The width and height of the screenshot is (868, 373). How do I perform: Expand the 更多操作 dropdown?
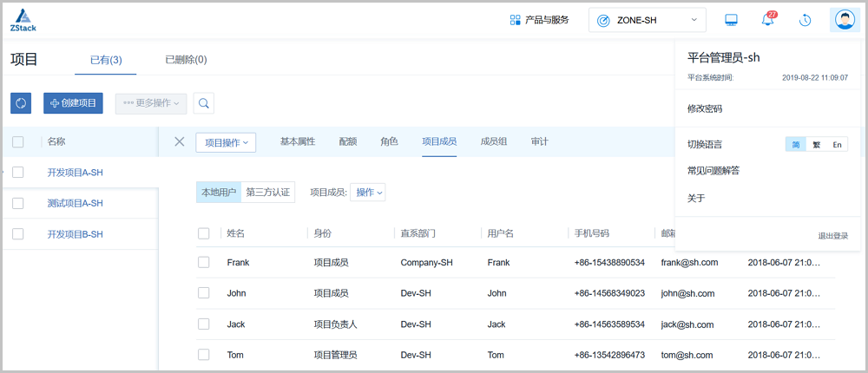coord(151,103)
